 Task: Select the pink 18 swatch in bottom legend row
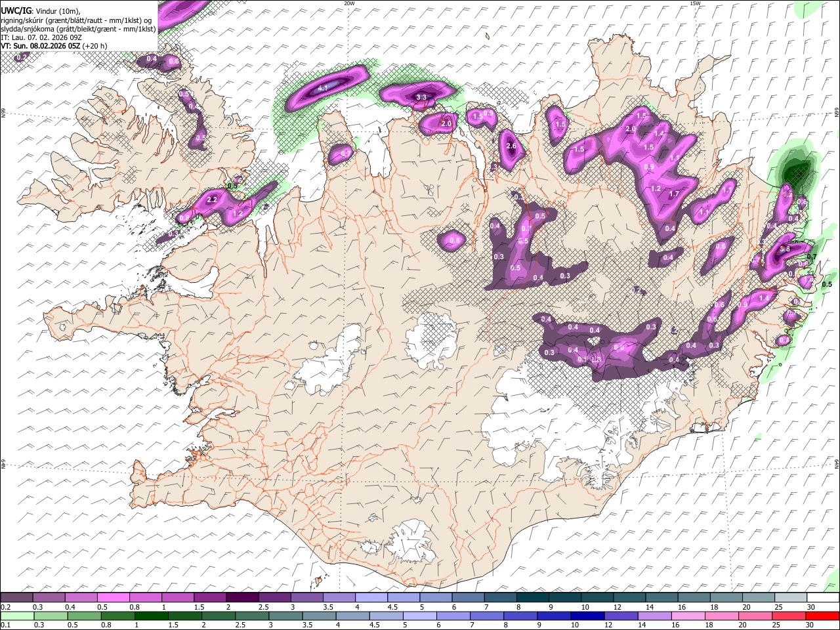coord(721,616)
